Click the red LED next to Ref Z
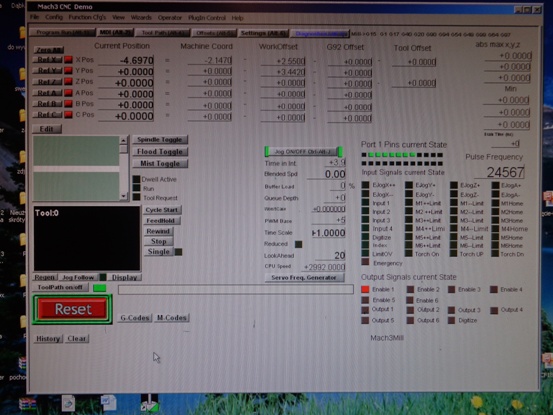This screenshot has height=415, width=553. click(68, 82)
